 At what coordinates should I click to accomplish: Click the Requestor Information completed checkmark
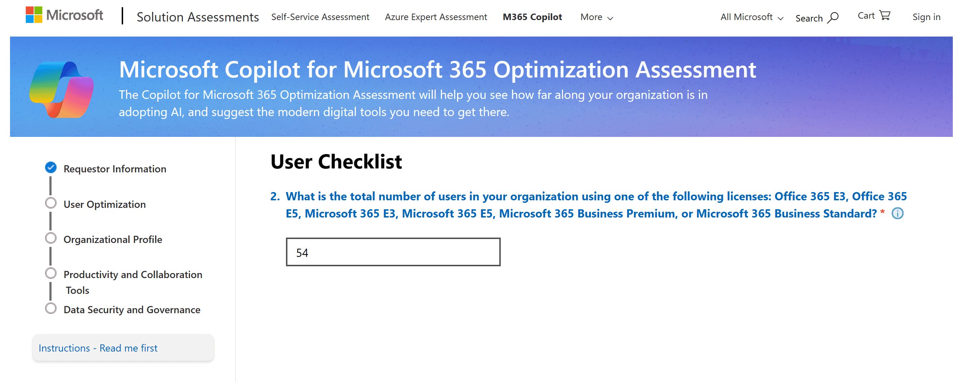click(50, 168)
